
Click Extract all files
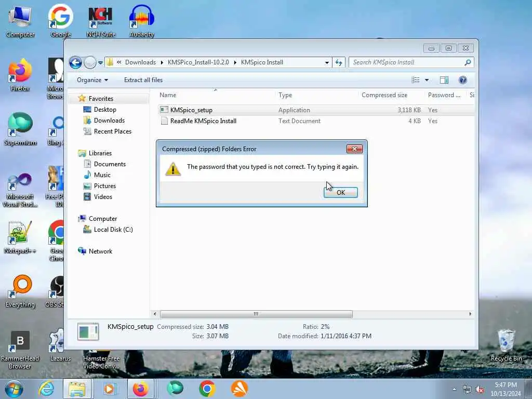143,80
